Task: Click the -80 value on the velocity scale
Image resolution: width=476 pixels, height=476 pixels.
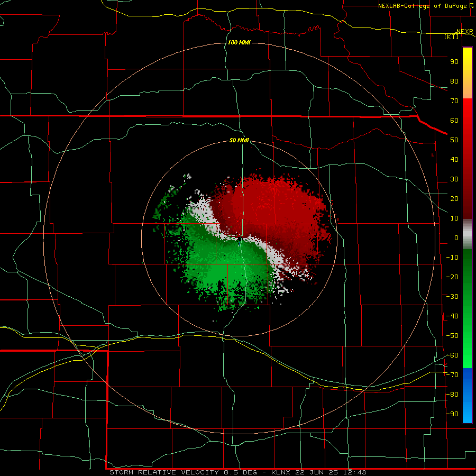Action: pos(452,395)
